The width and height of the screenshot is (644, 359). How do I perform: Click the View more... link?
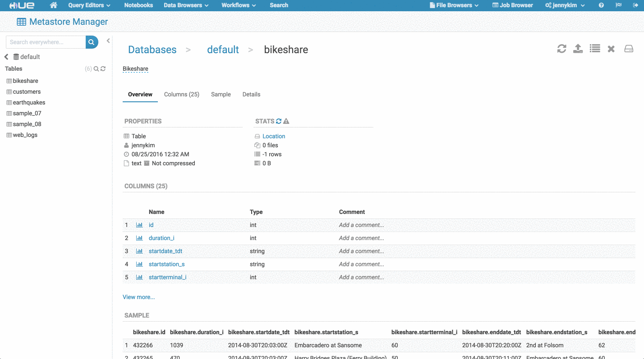point(138,297)
